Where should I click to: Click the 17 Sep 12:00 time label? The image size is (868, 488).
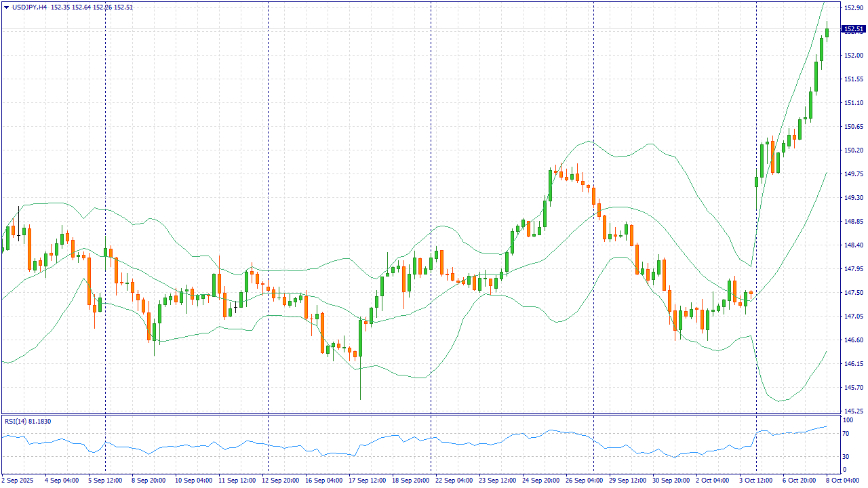(369, 481)
